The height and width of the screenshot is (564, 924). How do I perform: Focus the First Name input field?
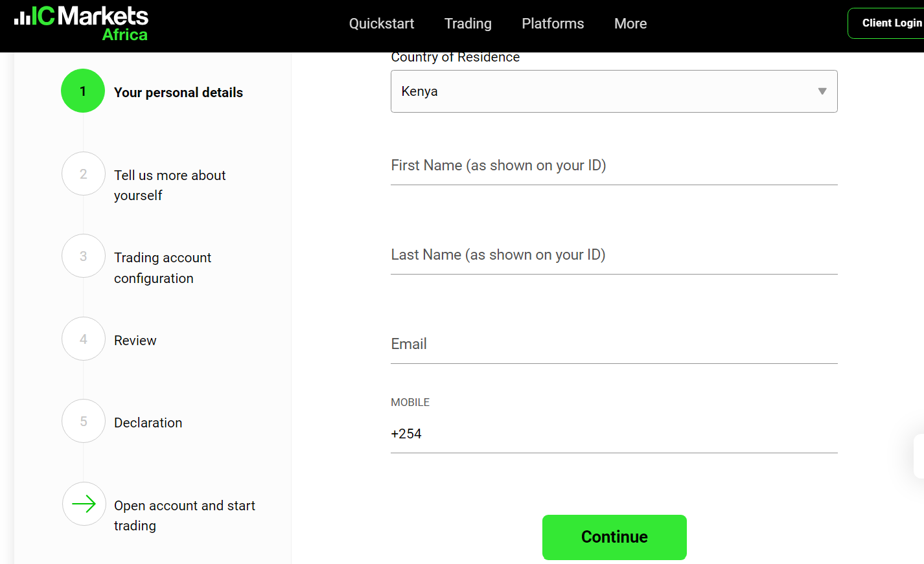click(x=614, y=166)
